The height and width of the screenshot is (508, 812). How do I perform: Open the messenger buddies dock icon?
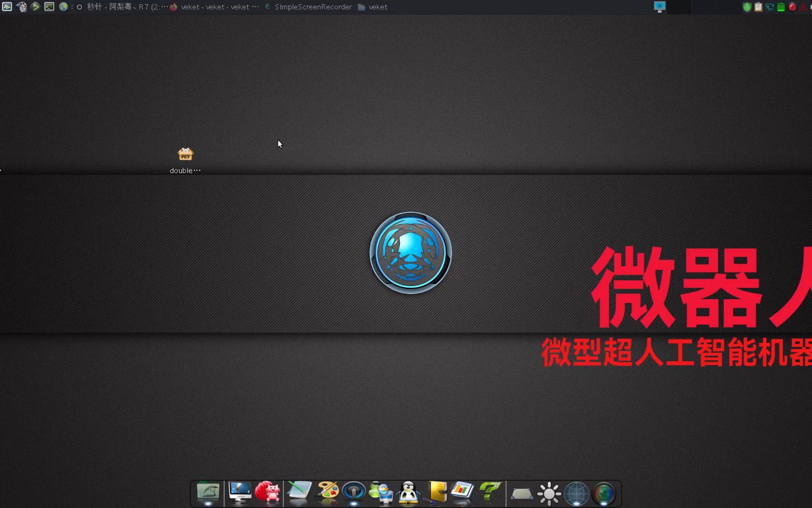click(x=381, y=493)
